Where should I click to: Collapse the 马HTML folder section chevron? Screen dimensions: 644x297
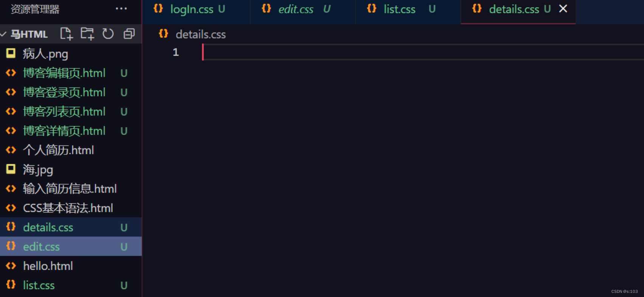click(4, 34)
